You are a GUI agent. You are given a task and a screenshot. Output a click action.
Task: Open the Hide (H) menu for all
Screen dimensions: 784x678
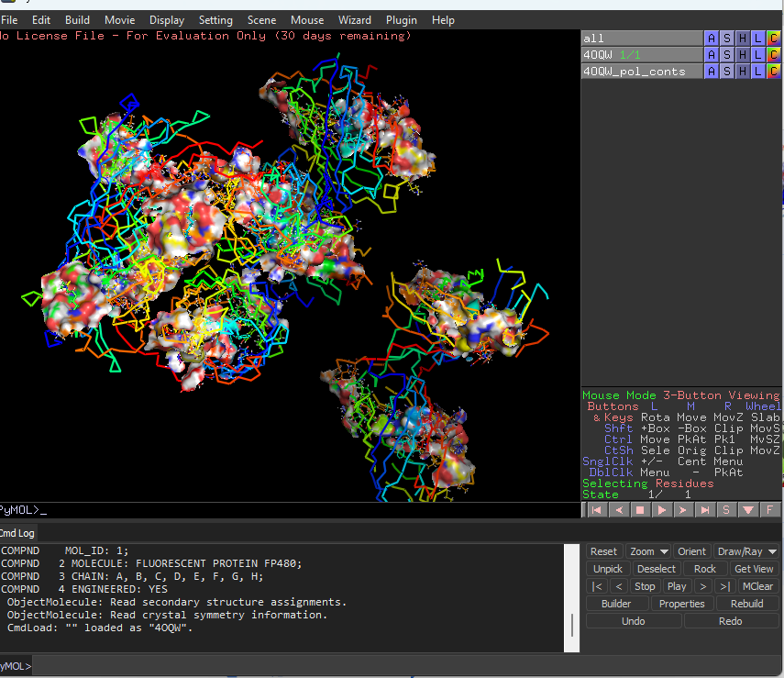[x=742, y=39]
